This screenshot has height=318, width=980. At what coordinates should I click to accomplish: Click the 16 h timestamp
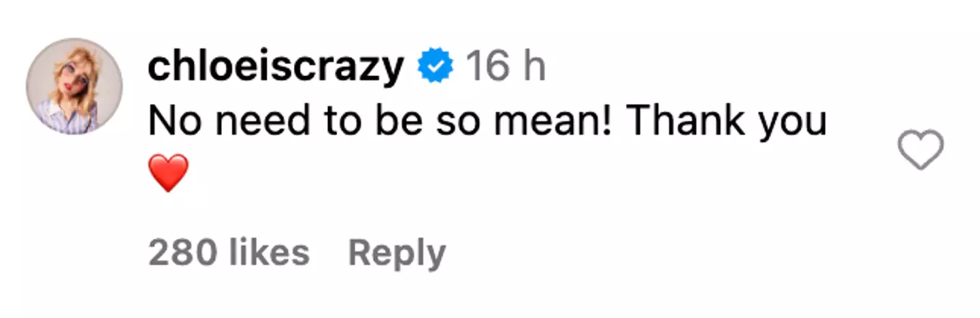(505, 68)
